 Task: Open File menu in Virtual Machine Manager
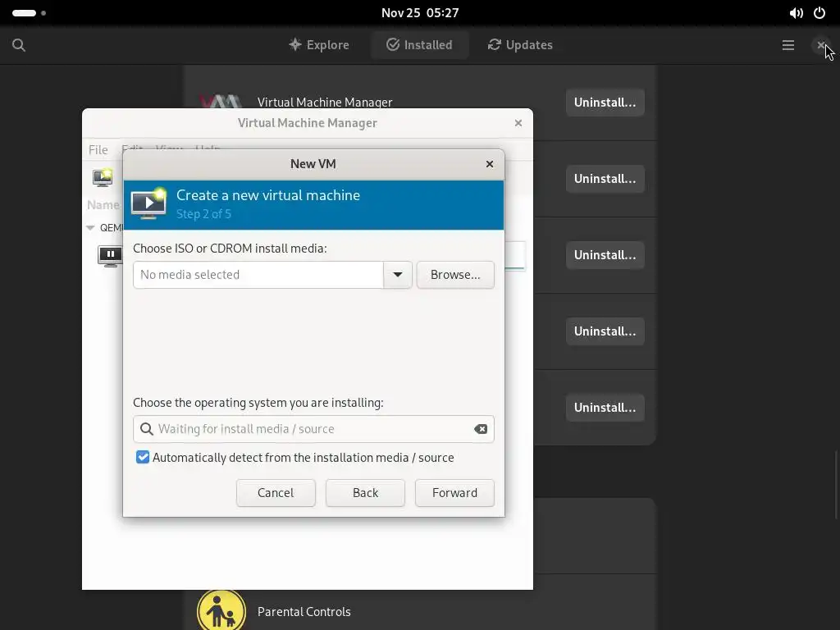[x=98, y=150]
